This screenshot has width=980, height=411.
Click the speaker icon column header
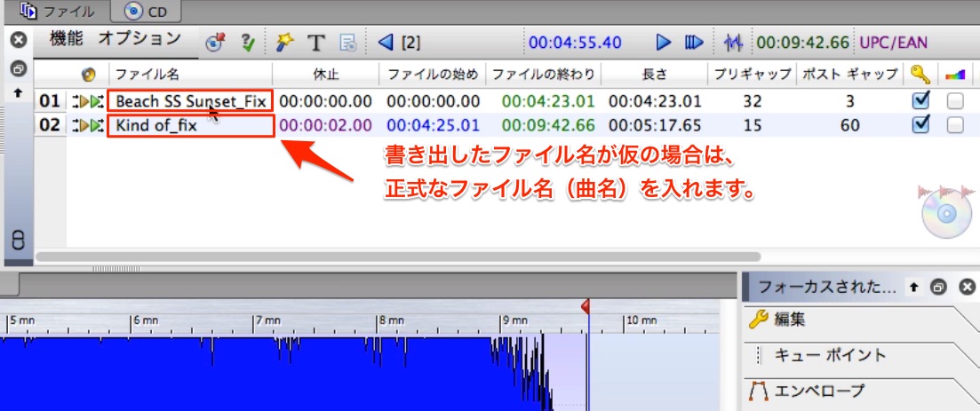pos(88,75)
